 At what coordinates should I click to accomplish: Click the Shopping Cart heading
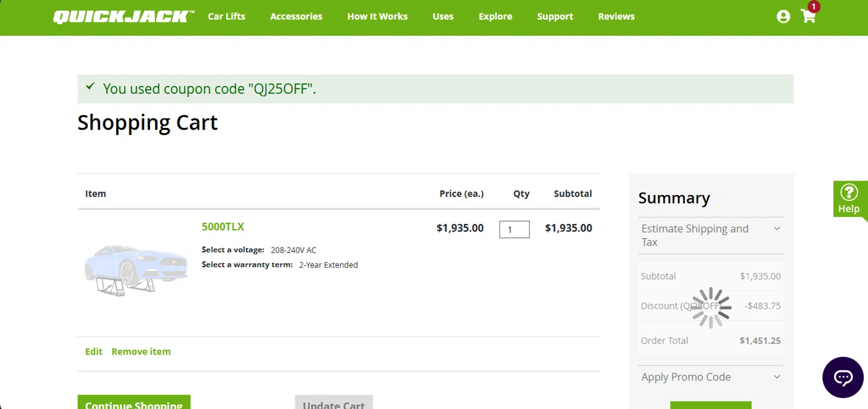click(148, 123)
